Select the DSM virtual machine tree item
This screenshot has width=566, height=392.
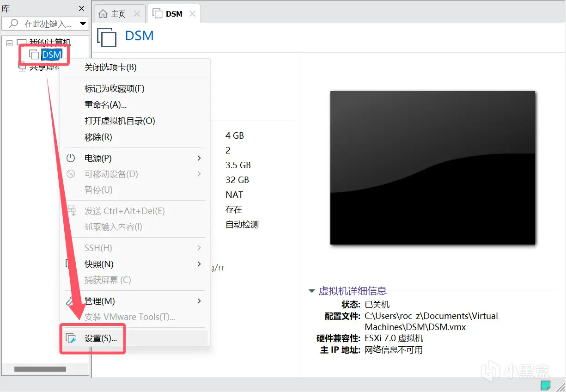pos(51,55)
